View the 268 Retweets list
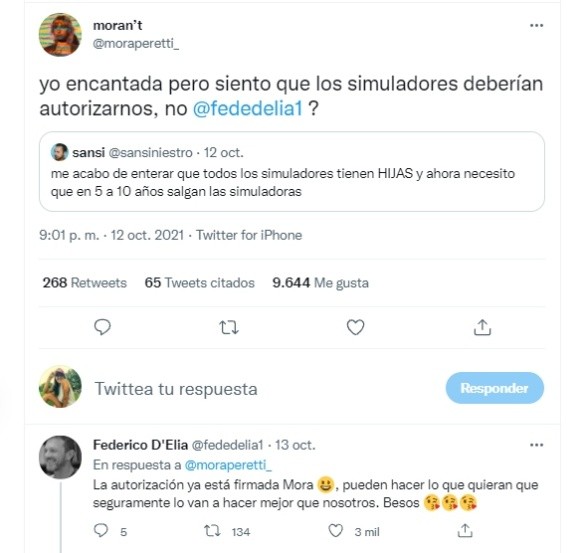 [x=84, y=283]
